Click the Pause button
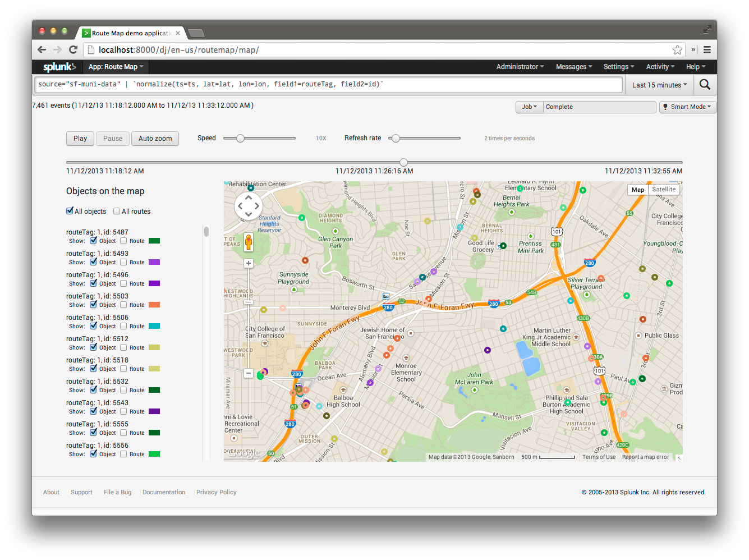 coord(113,139)
